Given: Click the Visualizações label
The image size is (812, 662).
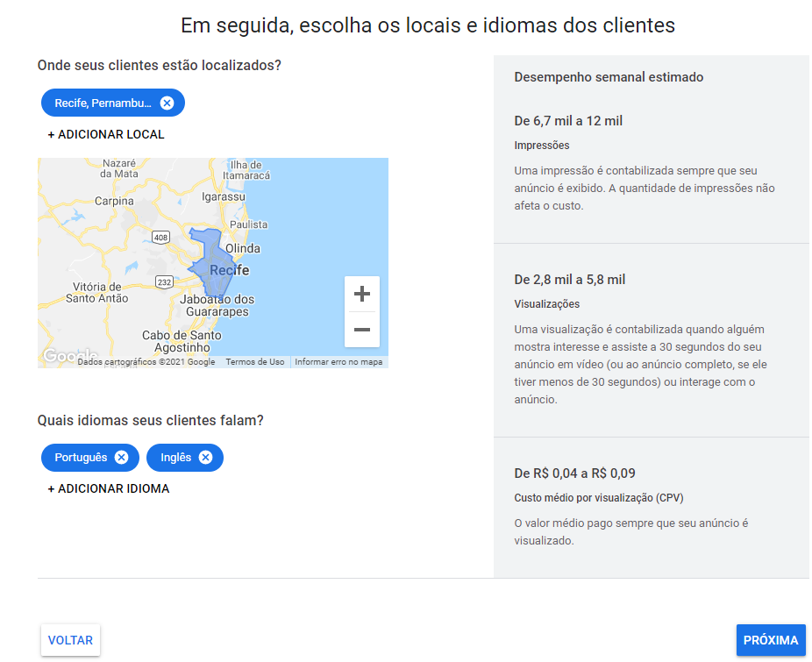Looking at the screenshot, I should pos(547,304).
